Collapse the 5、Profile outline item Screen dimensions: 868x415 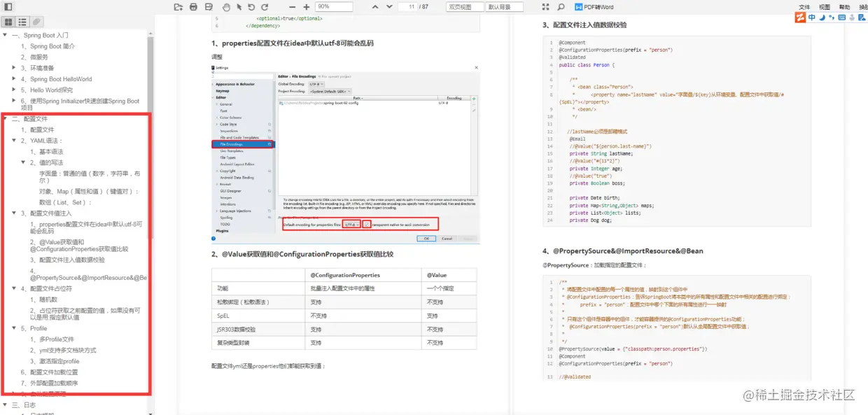[x=14, y=328]
